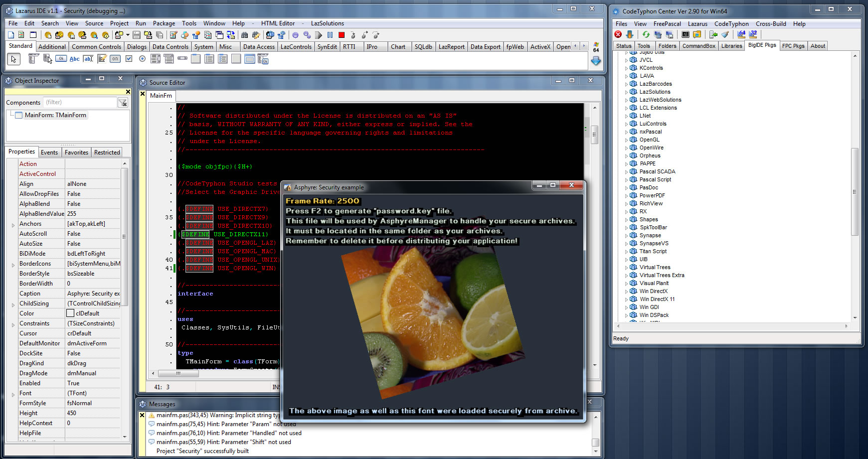Switch to the SynEdit palette tab
The width and height of the screenshot is (868, 459).
pos(327,46)
